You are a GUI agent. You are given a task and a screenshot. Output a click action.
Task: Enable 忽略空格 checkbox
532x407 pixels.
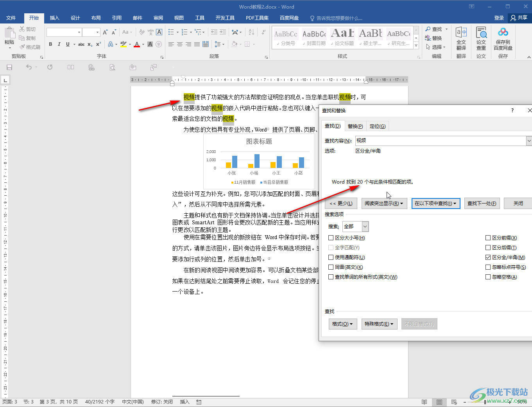488,277
